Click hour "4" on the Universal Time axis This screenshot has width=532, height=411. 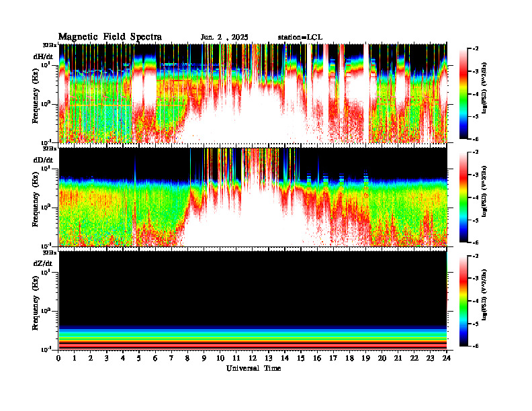point(123,359)
